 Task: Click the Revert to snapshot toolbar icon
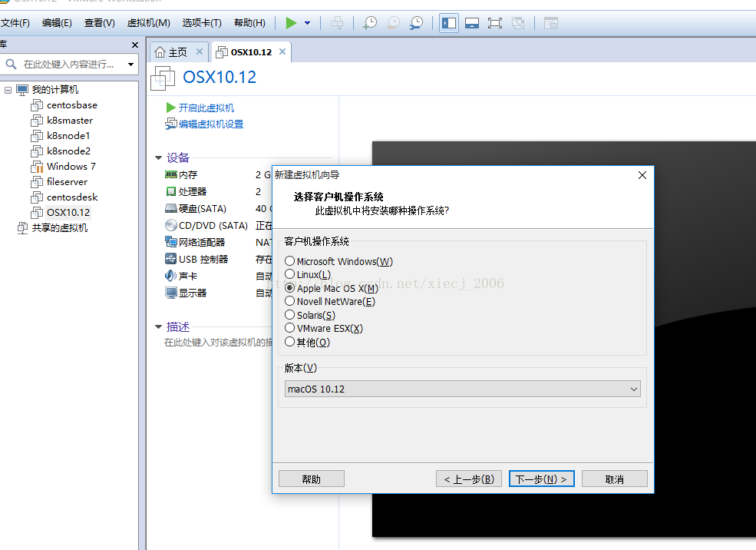point(394,23)
